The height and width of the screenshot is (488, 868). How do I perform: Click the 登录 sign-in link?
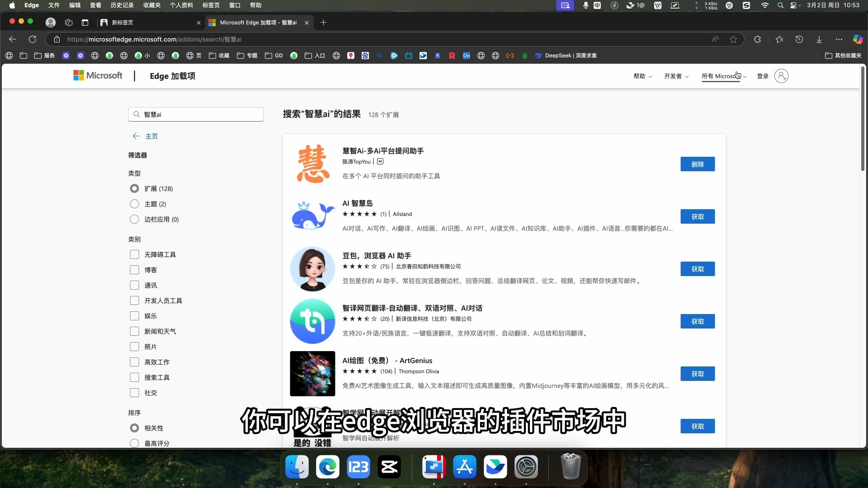click(x=763, y=76)
